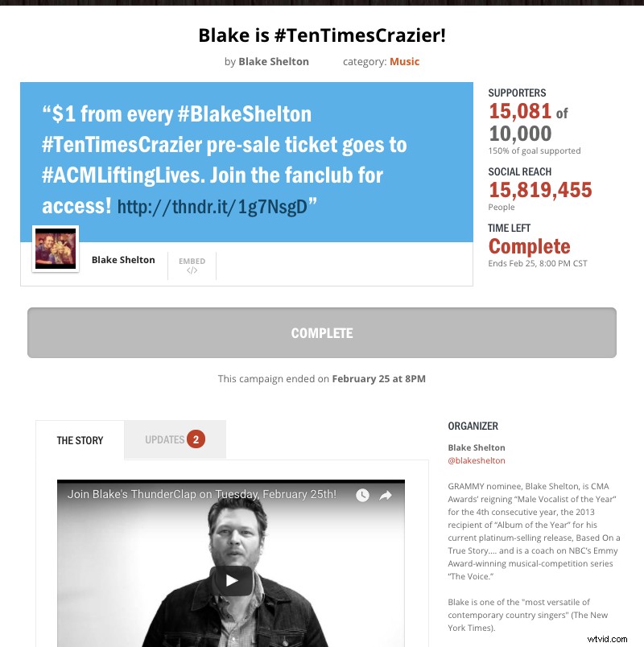Viewport: 644px width, 647px height.
Task: Click the 15,819,455 social reach number
Action: tap(540, 190)
